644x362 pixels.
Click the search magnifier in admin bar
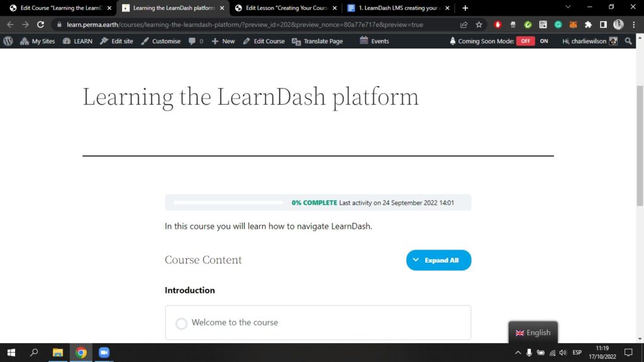tap(628, 41)
